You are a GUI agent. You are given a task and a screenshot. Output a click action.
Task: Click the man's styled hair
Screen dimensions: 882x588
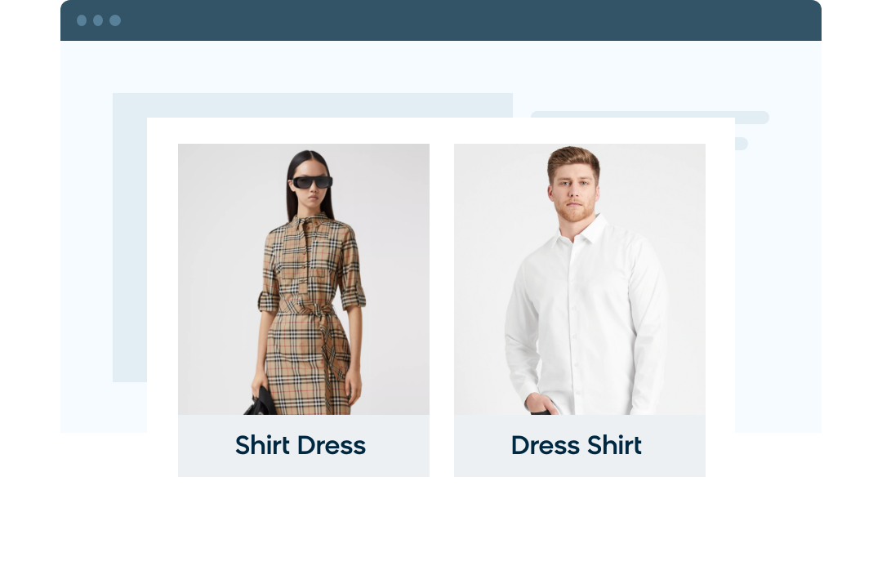pos(574,160)
